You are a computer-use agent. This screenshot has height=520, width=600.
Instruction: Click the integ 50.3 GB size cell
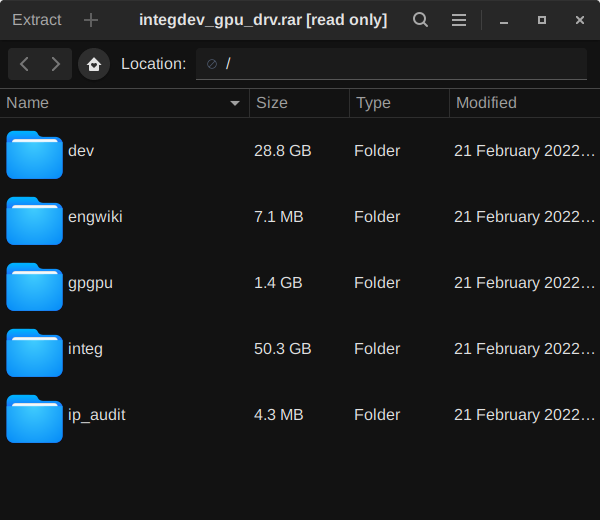tap(283, 349)
